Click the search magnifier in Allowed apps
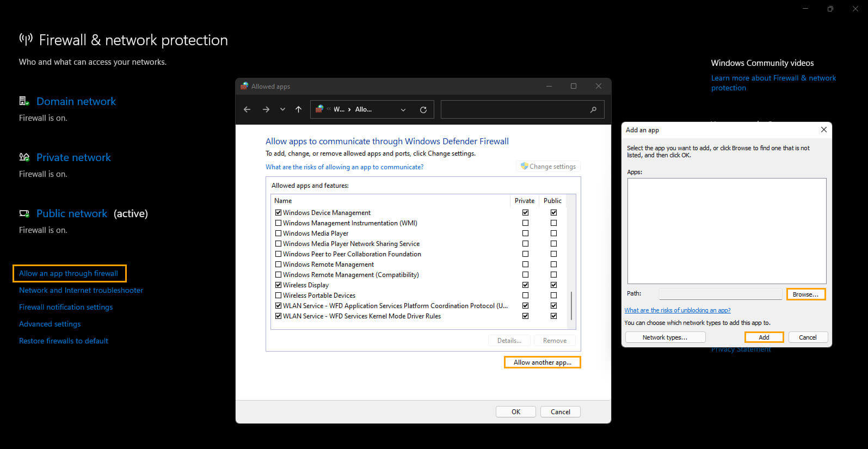This screenshot has height=449, width=868. point(593,109)
